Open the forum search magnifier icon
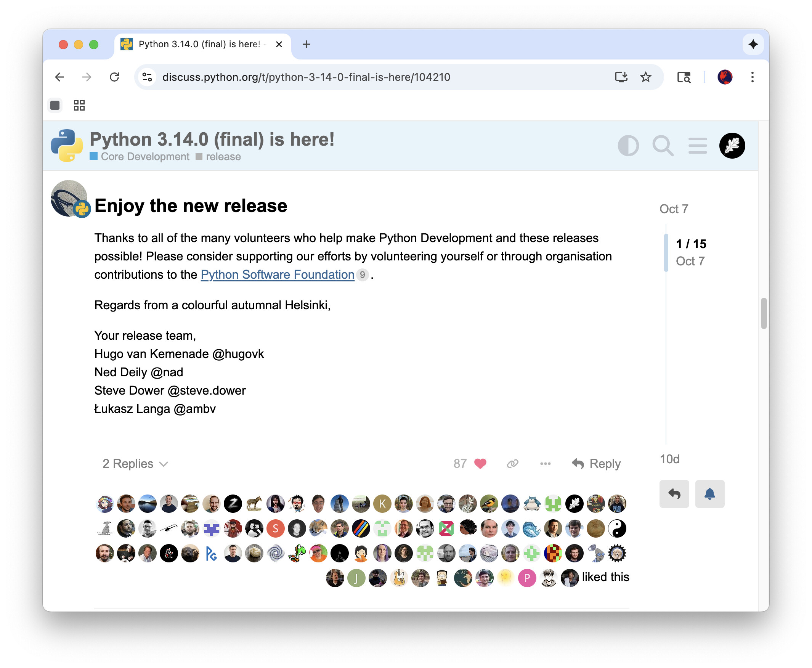 (x=662, y=146)
